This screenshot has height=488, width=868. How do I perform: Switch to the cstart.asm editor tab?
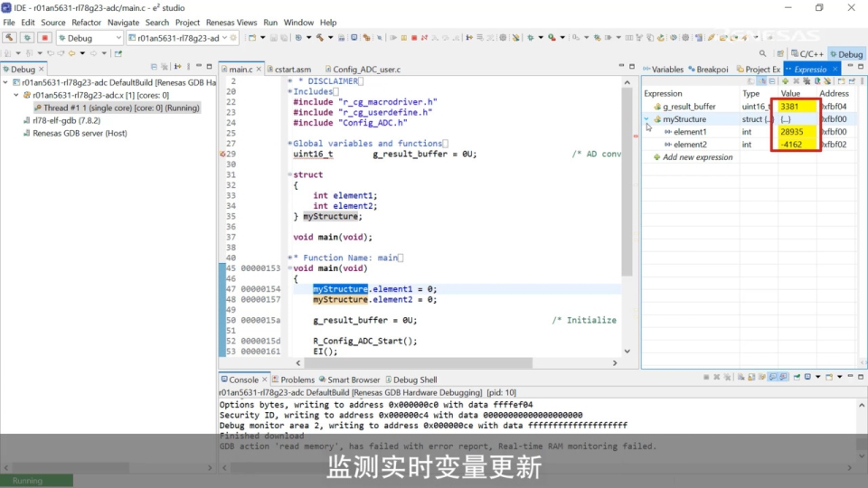(x=289, y=70)
